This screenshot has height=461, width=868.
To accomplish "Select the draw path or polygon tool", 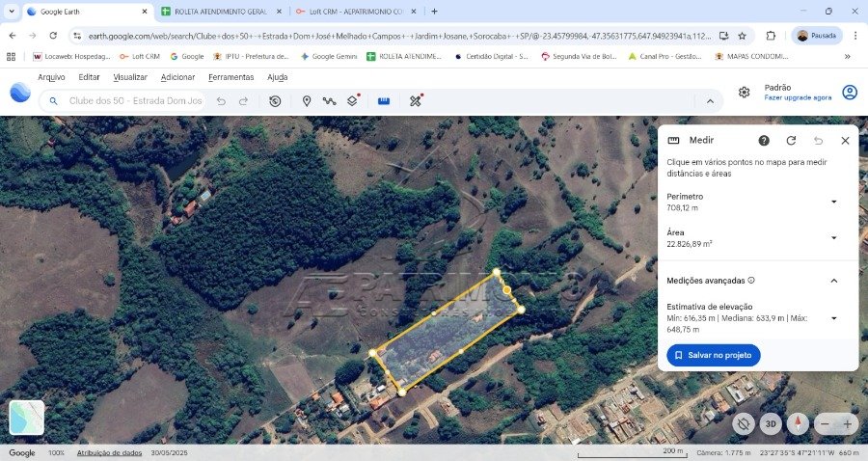I will (330, 101).
